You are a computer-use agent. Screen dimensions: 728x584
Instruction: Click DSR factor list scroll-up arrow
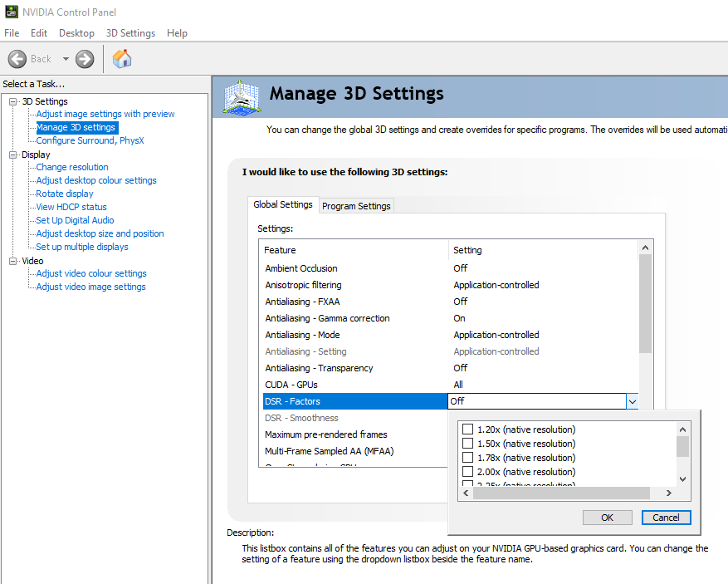click(x=682, y=429)
